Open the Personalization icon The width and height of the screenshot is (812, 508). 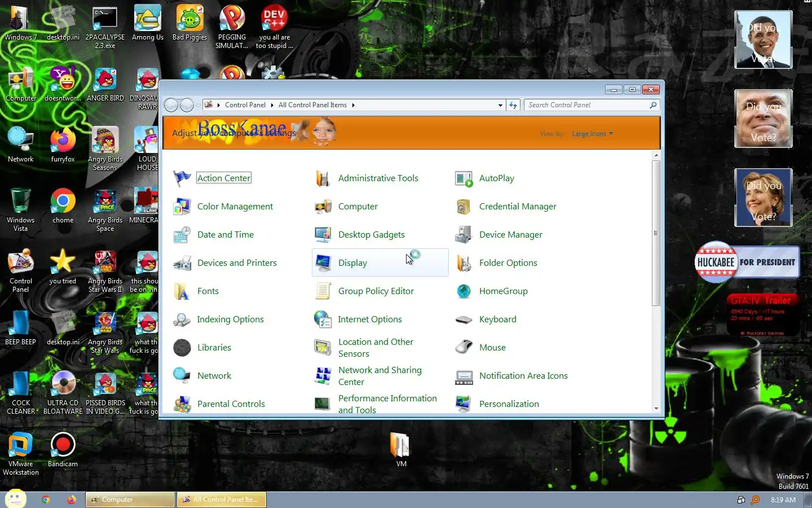pos(464,404)
